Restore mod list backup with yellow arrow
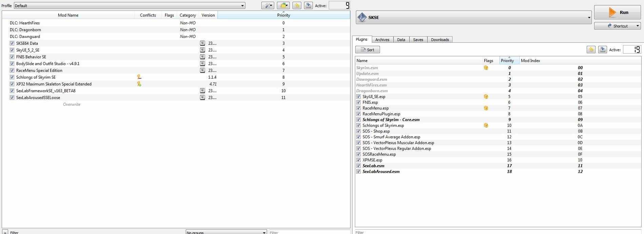Image resolution: width=644 pixels, height=234 pixels. click(x=297, y=5)
